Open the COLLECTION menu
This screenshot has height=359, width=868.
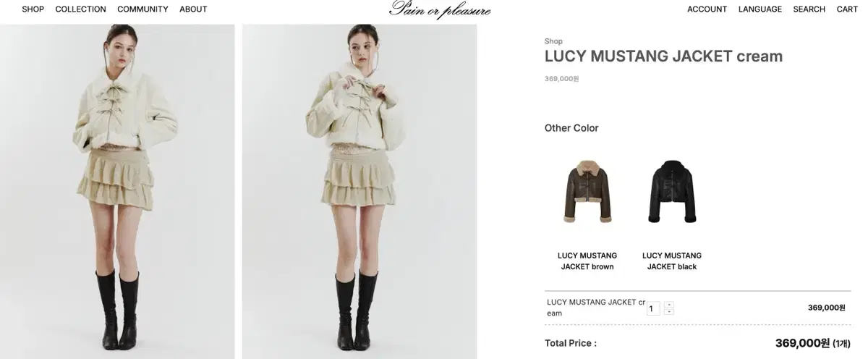tap(80, 9)
